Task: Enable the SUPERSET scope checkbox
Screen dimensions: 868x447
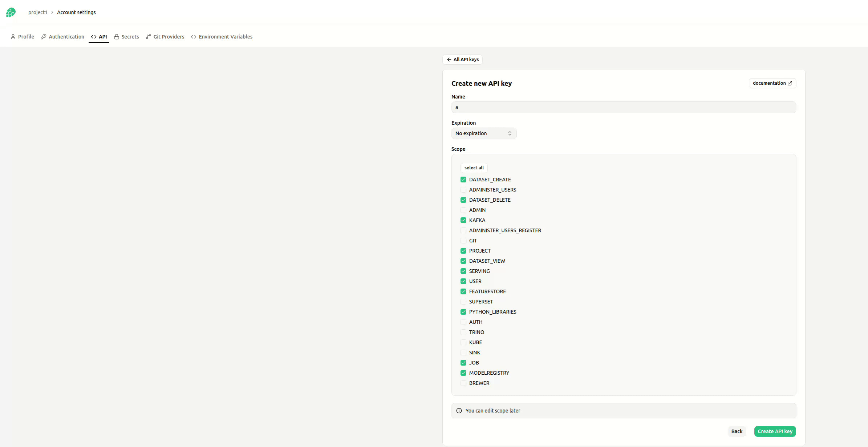Action: (463, 302)
